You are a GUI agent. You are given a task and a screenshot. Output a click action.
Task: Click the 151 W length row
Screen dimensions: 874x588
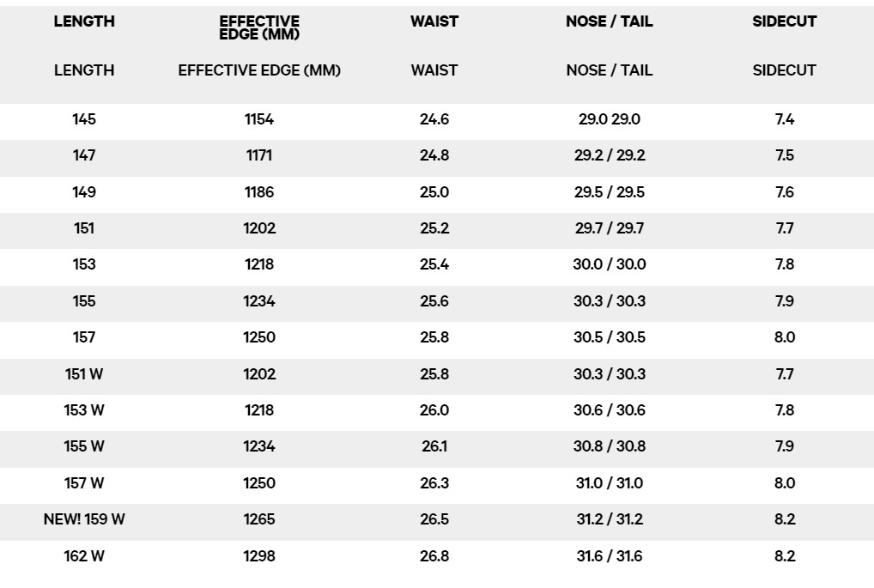pos(437,374)
